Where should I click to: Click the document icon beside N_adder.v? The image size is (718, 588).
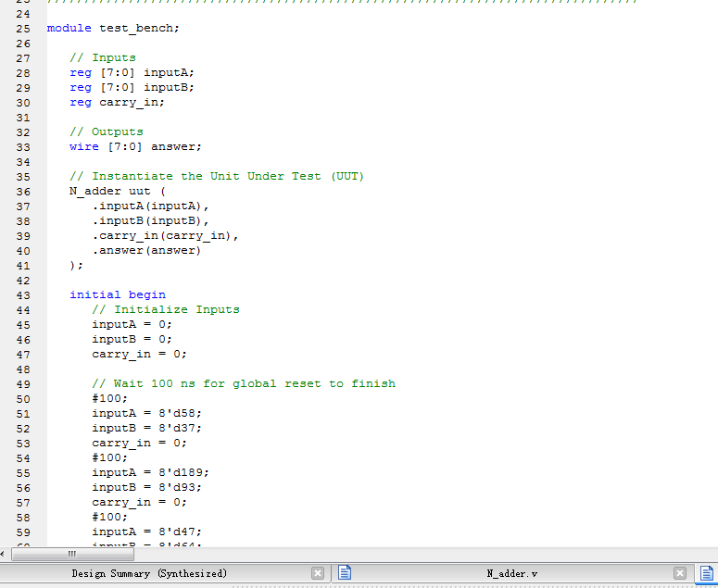pyautogui.click(x=345, y=573)
